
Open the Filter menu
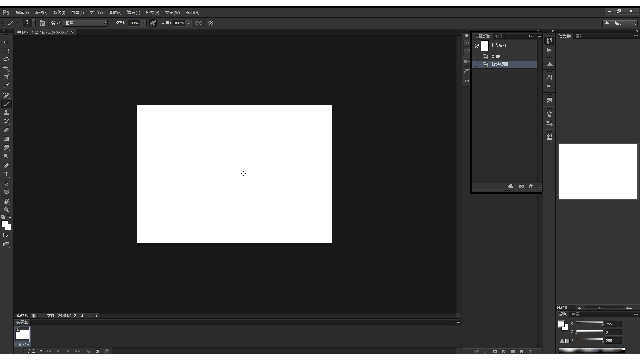click(133, 13)
